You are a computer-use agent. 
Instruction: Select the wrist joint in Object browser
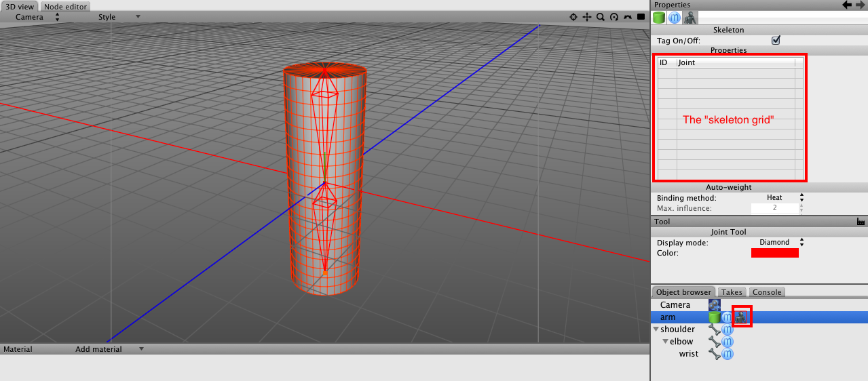tap(688, 354)
